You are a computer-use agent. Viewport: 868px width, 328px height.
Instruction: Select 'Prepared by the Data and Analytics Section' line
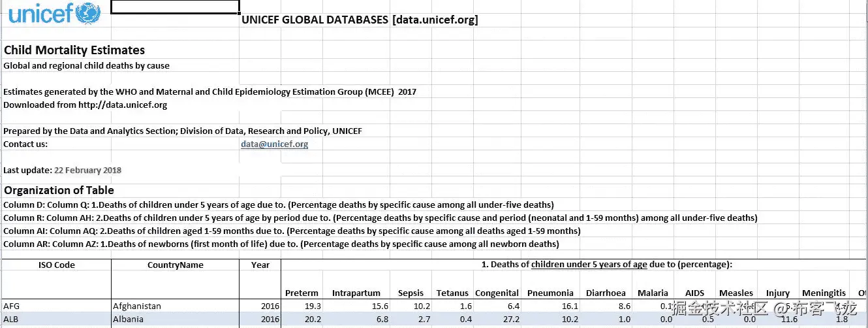[183, 131]
